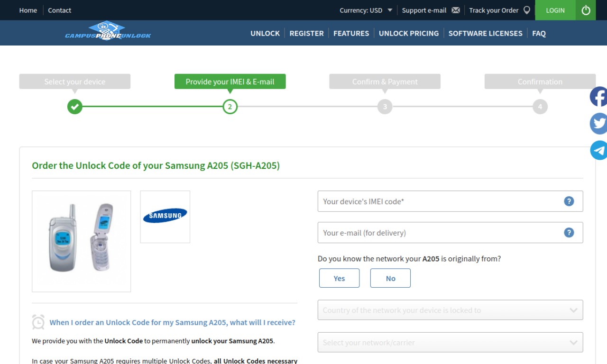This screenshot has height=364, width=607.
Task: Click the Order the Unlock Code heading
Action: click(156, 166)
